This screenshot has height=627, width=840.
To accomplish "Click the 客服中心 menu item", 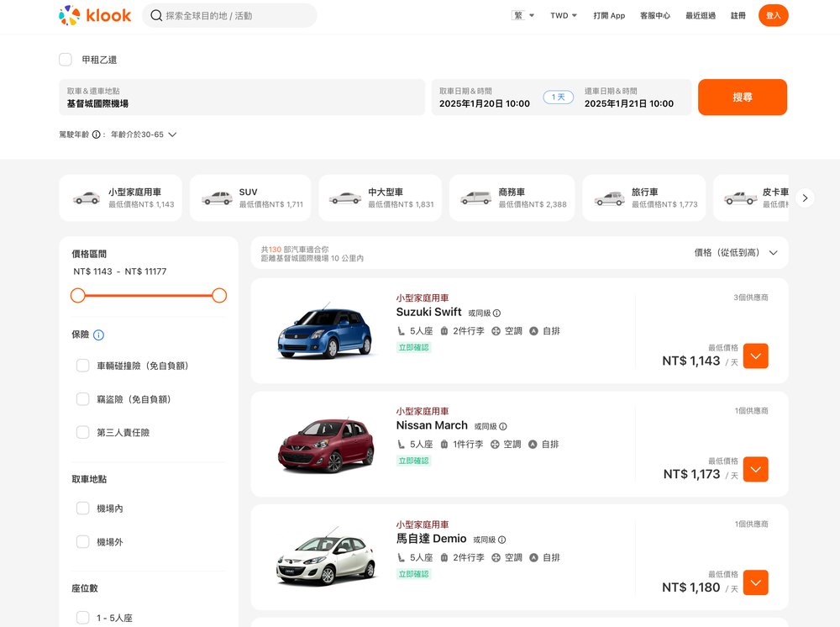I will pyautogui.click(x=654, y=14).
